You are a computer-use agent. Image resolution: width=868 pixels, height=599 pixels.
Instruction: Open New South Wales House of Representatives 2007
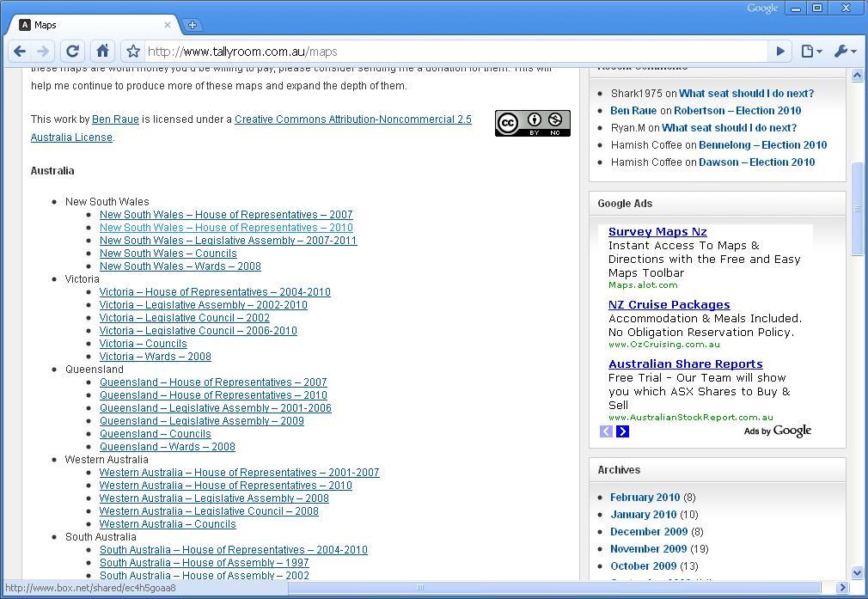(x=226, y=214)
